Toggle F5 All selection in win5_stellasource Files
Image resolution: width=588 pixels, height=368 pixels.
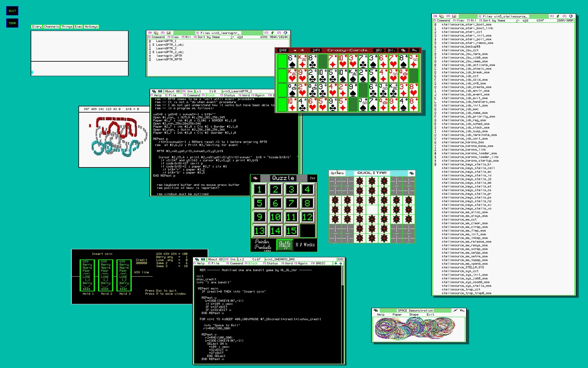point(472,21)
